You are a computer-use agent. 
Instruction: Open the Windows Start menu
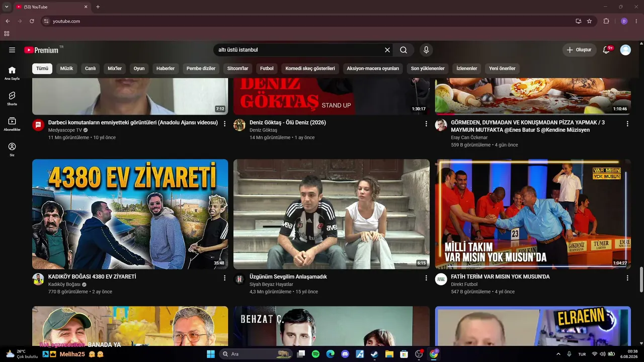211,354
